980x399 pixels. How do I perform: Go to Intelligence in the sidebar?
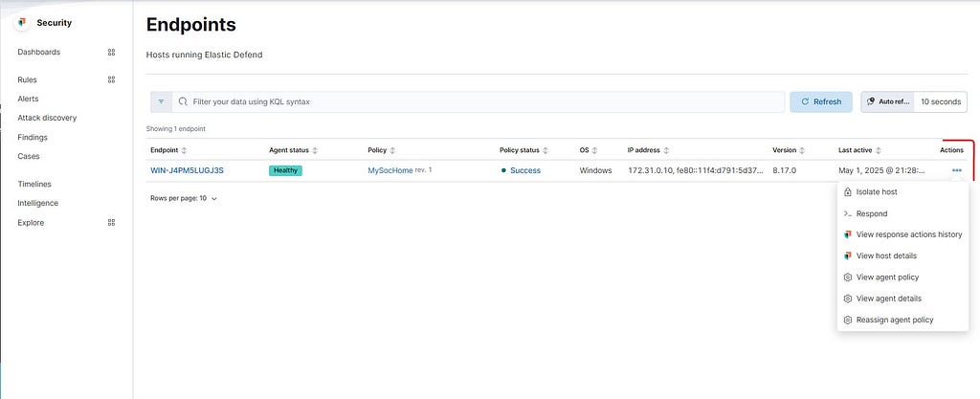point(37,204)
